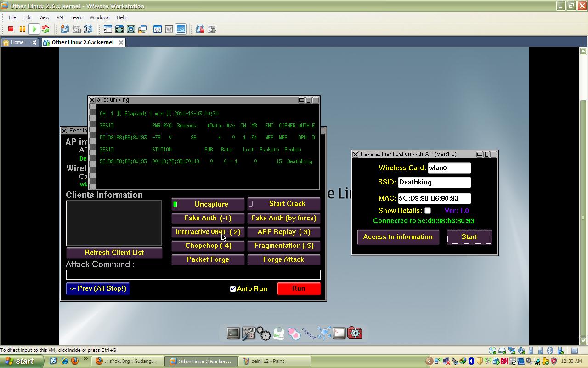Click the Forge Attack button
Image resolution: width=588 pixels, height=368 pixels.
click(x=284, y=259)
